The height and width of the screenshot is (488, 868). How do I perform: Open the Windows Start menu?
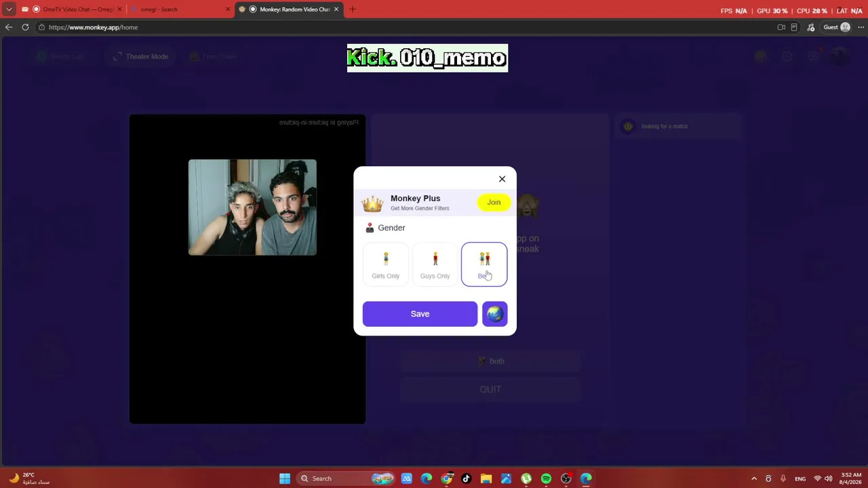click(285, 479)
